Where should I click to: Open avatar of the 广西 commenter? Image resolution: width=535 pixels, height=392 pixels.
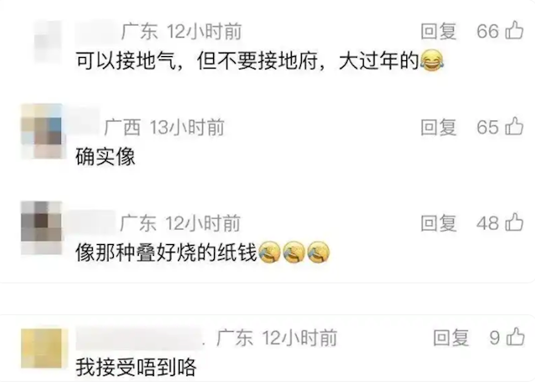[42, 132]
